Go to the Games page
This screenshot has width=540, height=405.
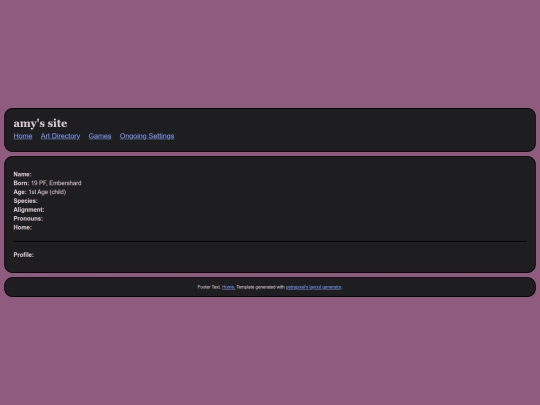tap(100, 136)
